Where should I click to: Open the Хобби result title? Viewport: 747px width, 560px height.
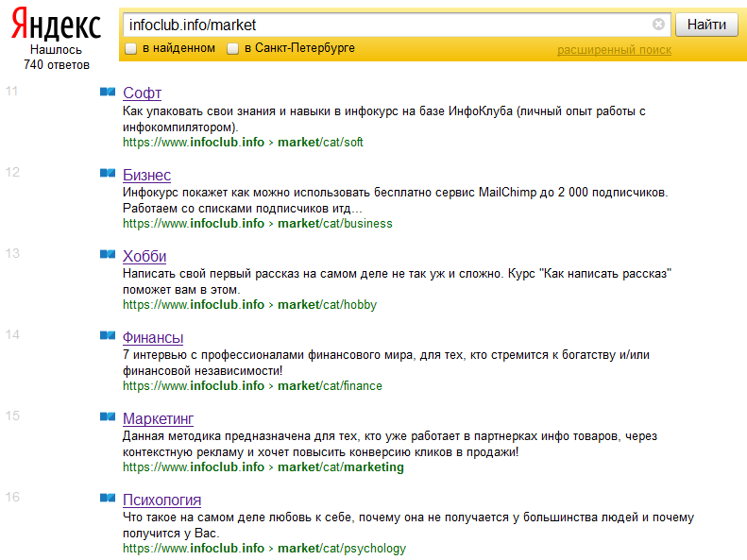pyautogui.click(x=144, y=256)
